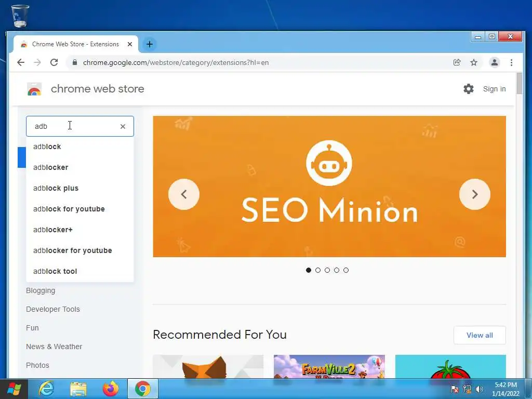The width and height of the screenshot is (532, 399).
Task: Open File Explorer from taskbar
Action: [78, 389]
